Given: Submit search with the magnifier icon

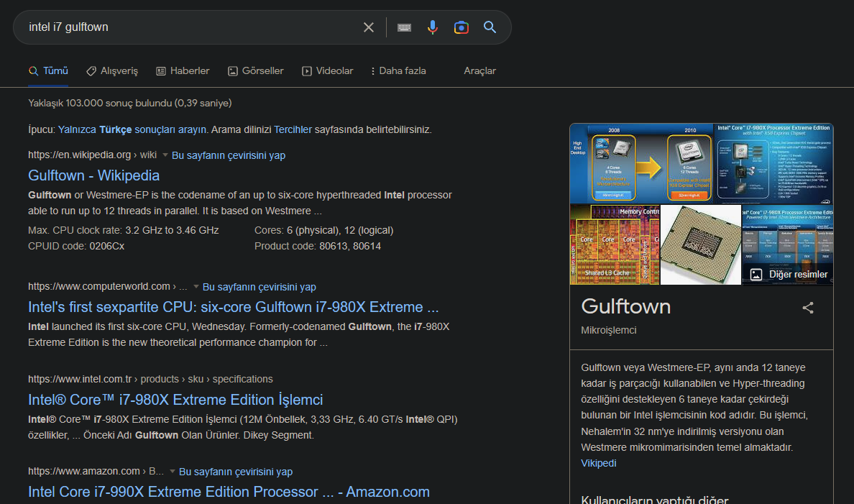Looking at the screenshot, I should tap(490, 27).
